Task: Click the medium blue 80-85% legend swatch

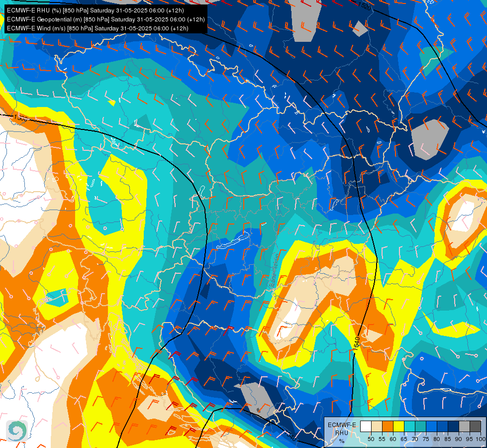Action: tap(443, 426)
